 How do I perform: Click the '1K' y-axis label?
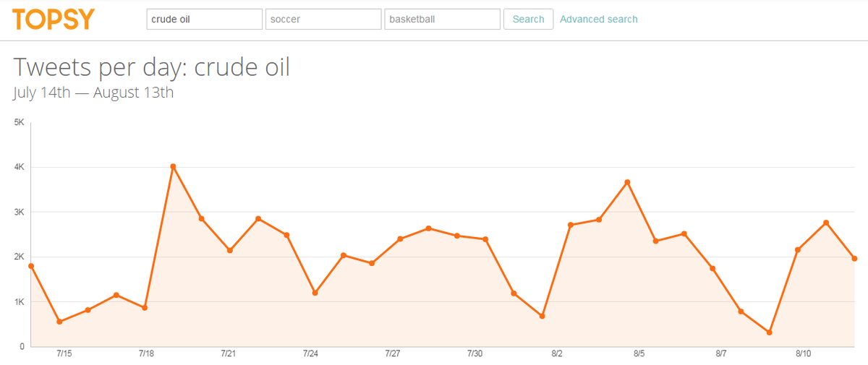tap(19, 301)
